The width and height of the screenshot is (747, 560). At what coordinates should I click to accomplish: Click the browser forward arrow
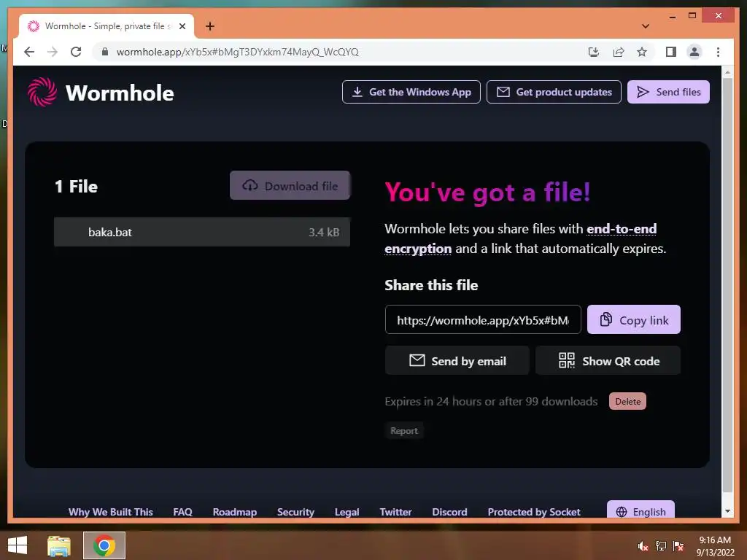[53, 52]
